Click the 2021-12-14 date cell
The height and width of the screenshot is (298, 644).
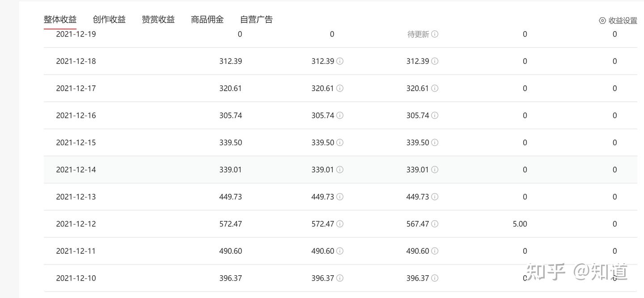pyautogui.click(x=76, y=170)
